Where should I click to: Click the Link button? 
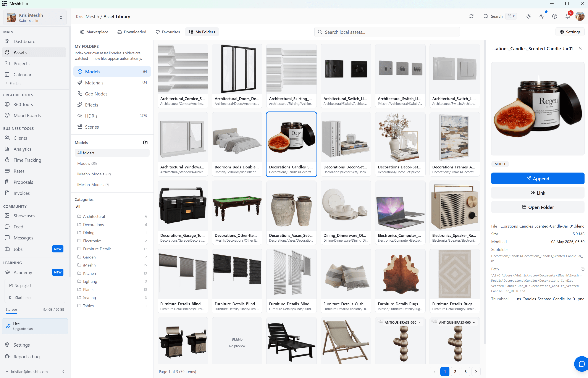tap(538, 193)
